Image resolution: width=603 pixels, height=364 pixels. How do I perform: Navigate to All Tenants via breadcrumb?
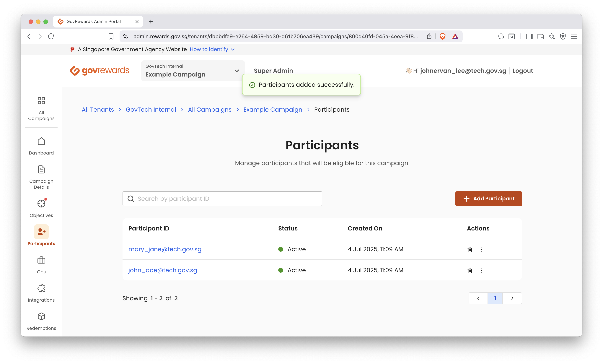(x=98, y=109)
